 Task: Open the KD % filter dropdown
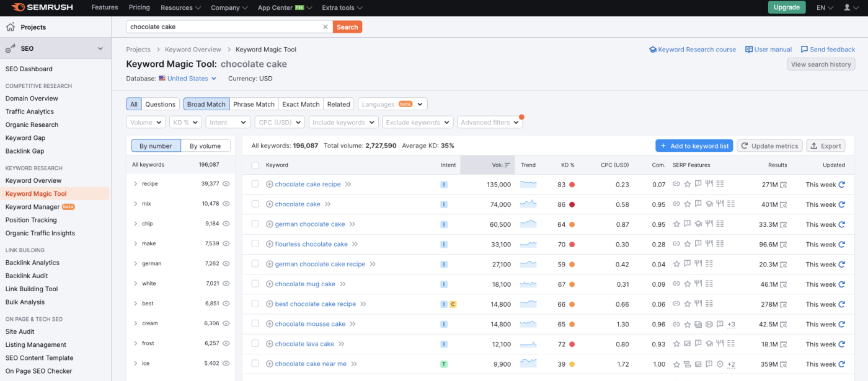185,123
